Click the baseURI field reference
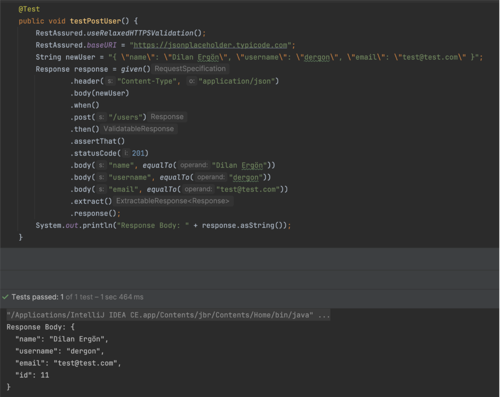Image resolution: width=500 pixels, height=397 pixels. click(101, 45)
